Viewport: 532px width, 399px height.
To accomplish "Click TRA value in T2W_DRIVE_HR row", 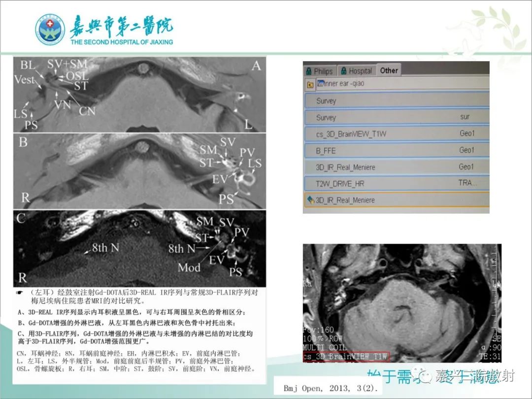I will click(467, 183).
